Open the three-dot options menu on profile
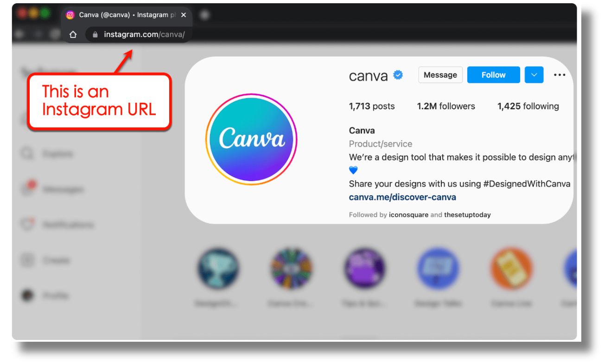The height and width of the screenshot is (364, 611). (x=560, y=75)
